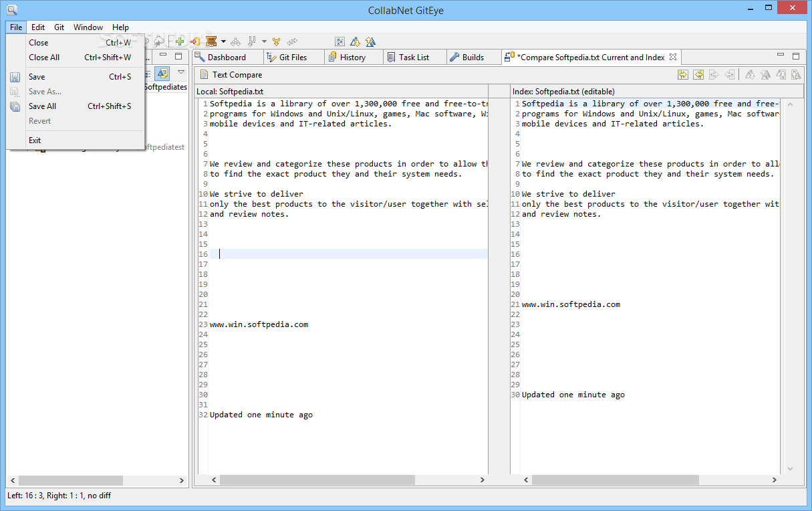
Task: Choose Close from the File menu
Action: coord(76,43)
